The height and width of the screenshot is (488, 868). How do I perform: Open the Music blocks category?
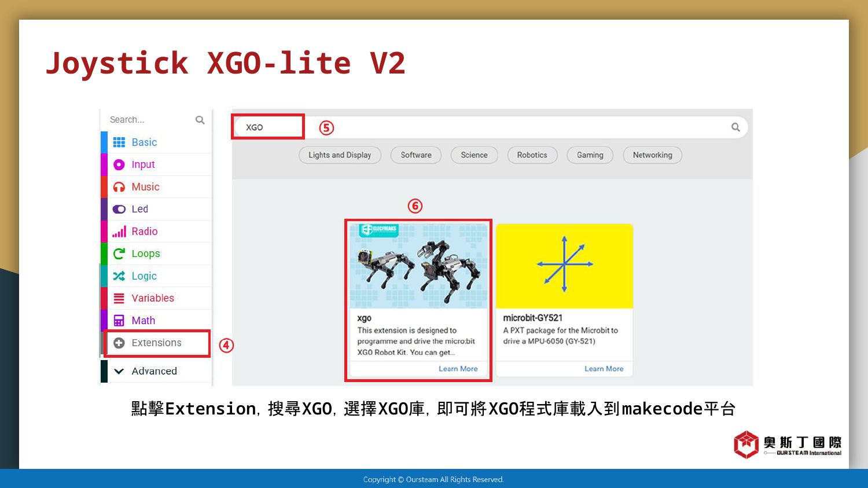tap(156, 187)
